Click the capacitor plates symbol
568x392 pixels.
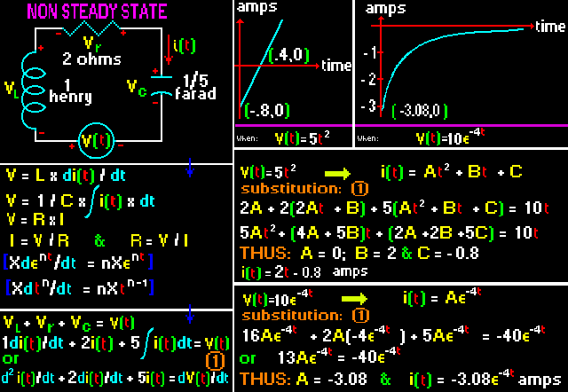coord(162,85)
